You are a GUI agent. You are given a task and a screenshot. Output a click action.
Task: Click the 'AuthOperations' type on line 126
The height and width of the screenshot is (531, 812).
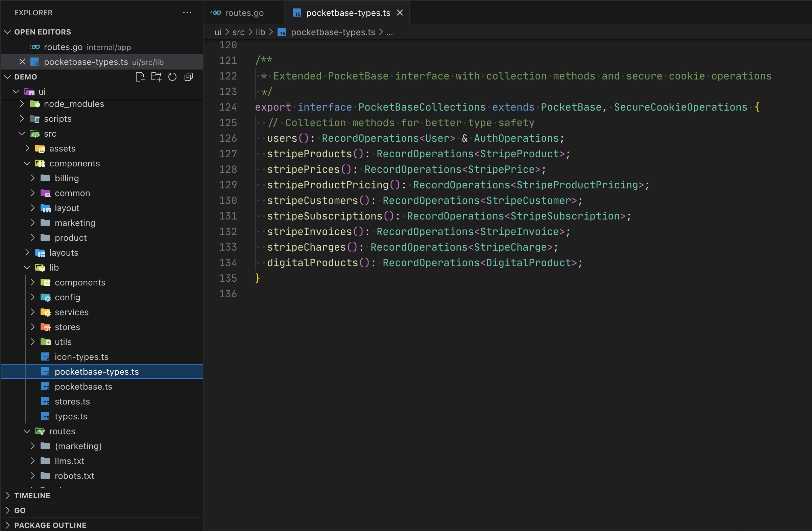pos(516,138)
